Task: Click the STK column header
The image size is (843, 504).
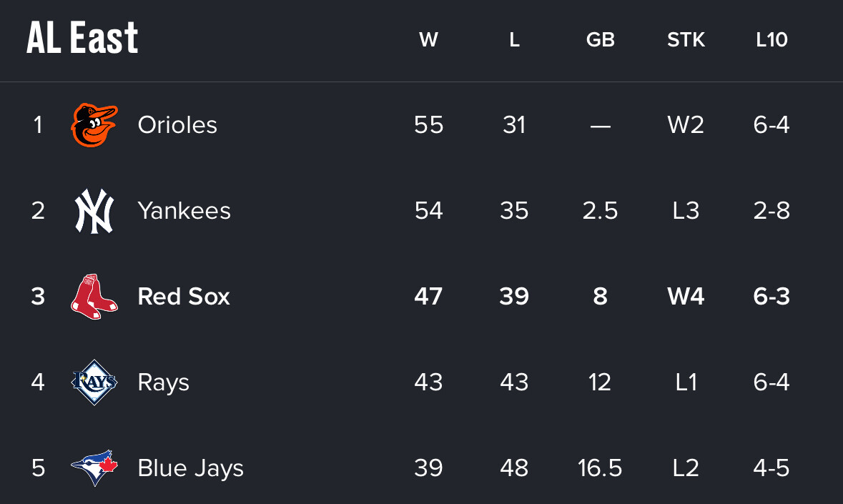Action: point(686,40)
